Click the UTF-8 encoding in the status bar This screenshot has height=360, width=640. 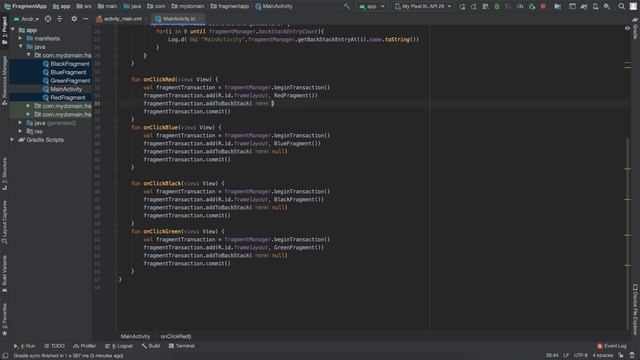[x=580, y=356]
